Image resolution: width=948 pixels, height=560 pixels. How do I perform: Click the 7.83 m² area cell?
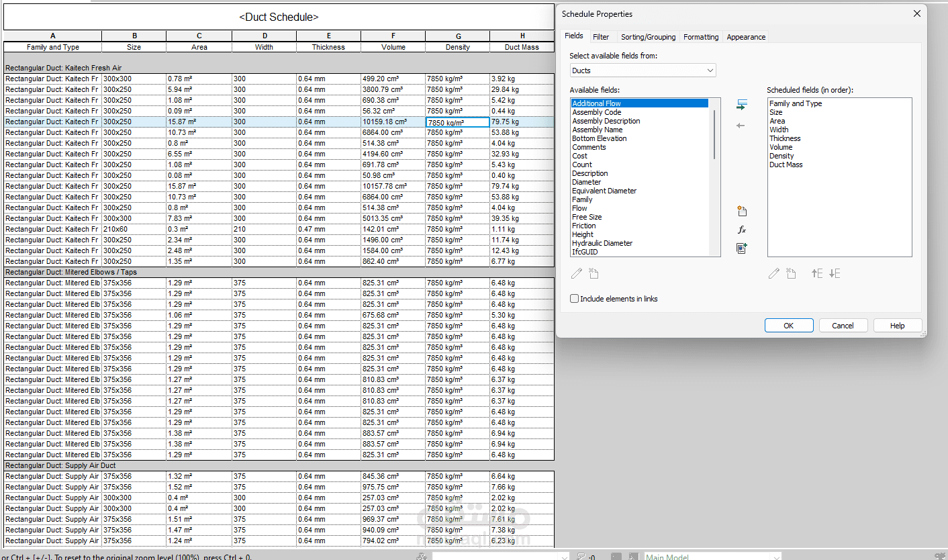199,218
